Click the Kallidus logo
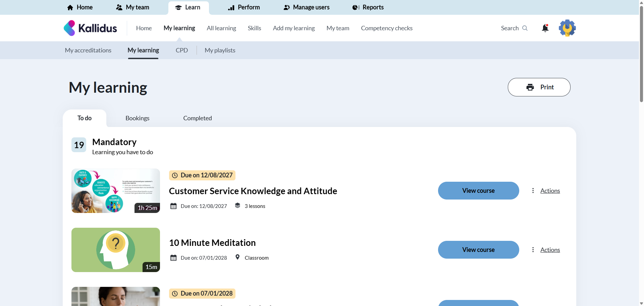Screen dimensions: 644x306 [90, 28]
